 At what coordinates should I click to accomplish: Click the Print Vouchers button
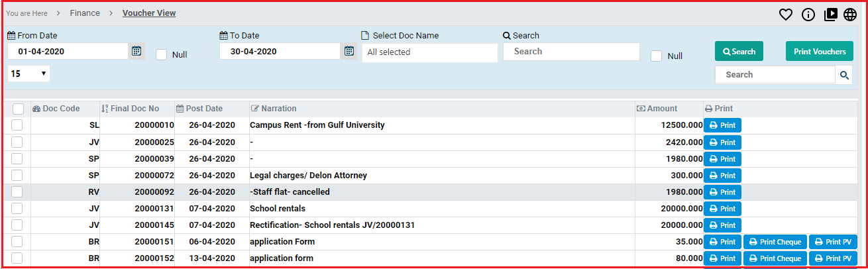(819, 52)
